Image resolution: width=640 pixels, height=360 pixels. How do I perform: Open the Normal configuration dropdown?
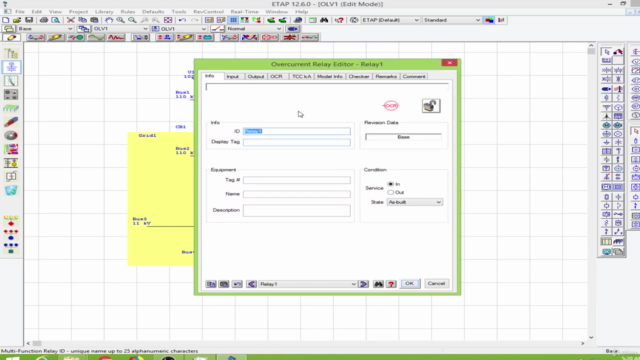pyautogui.click(x=253, y=29)
